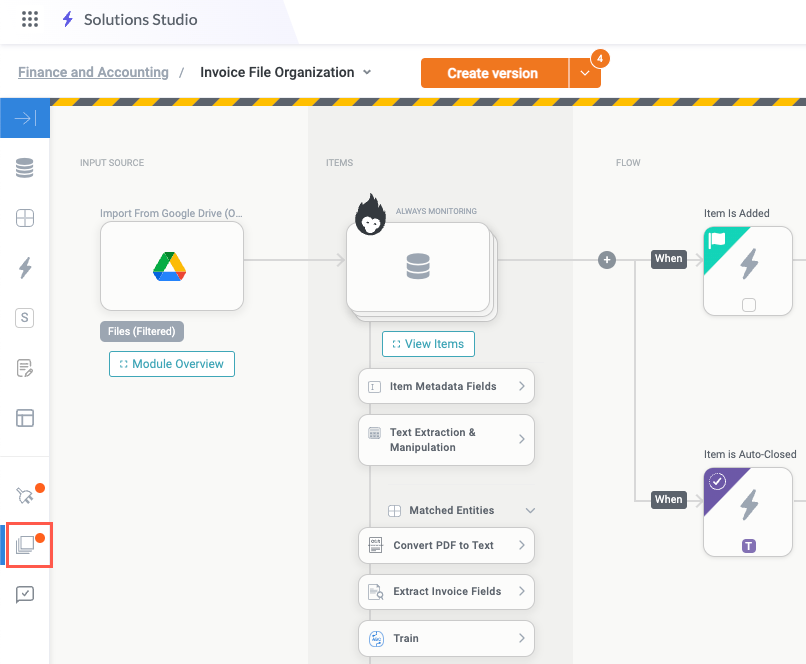Open Extract Invoice Fields entity

click(x=446, y=591)
